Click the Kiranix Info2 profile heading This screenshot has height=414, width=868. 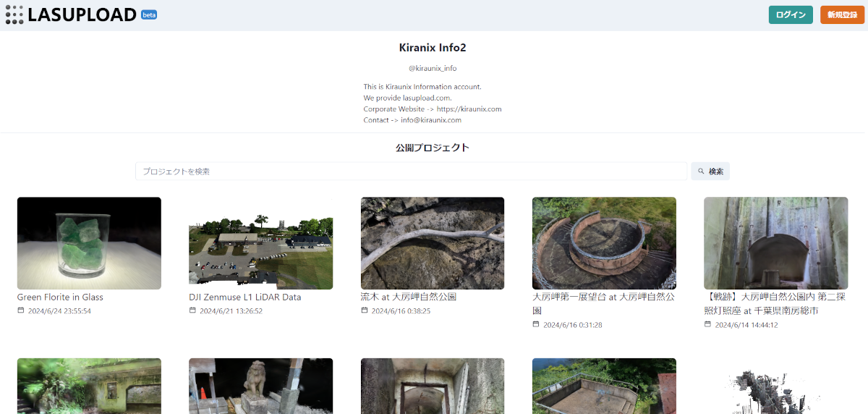433,48
